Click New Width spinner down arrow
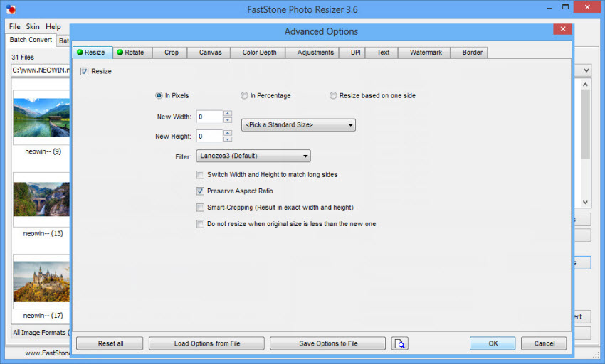This screenshot has width=605, height=364. pos(228,120)
